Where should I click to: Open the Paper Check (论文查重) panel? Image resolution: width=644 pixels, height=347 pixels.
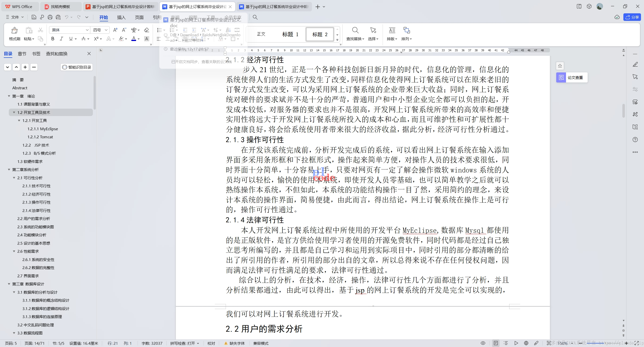(572, 77)
